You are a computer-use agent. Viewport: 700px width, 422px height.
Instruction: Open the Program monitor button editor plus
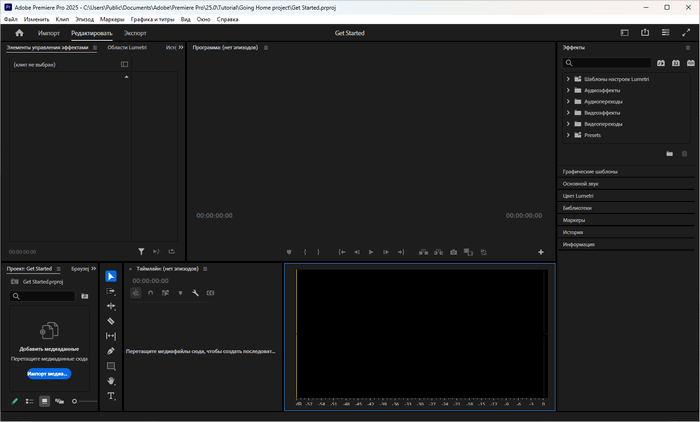[x=541, y=252]
